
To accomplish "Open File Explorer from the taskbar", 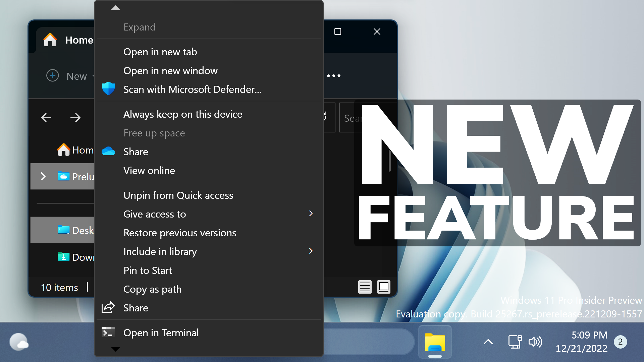I will [x=435, y=342].
